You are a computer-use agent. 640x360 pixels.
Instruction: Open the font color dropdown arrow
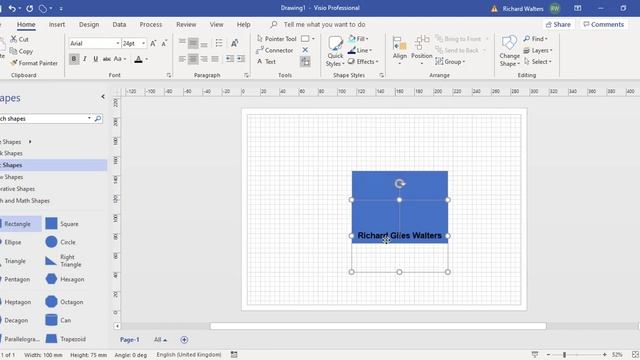[147, 59]
